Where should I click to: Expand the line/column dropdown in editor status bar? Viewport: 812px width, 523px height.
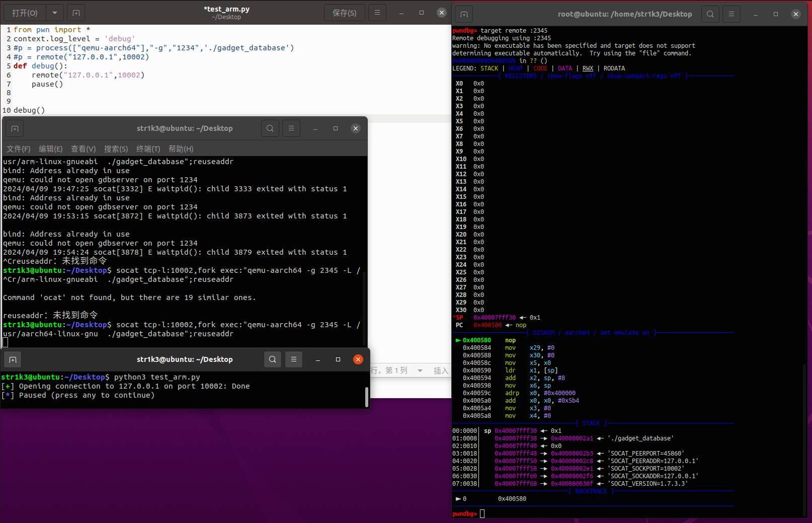(420, 370)
